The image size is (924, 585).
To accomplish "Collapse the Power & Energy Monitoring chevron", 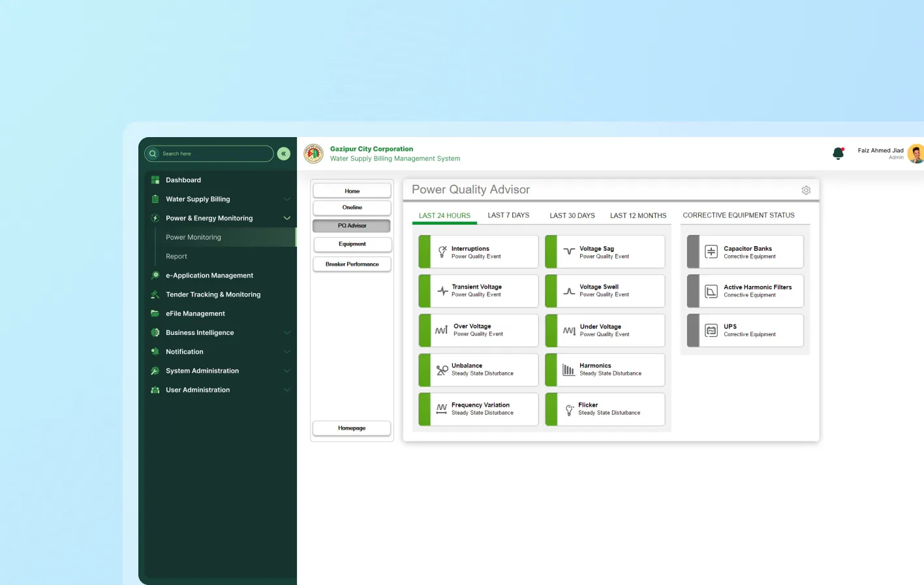I will coord(286,218).
